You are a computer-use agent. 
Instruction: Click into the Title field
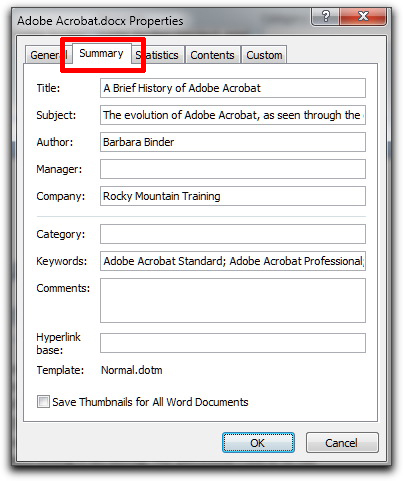[233, 88]
